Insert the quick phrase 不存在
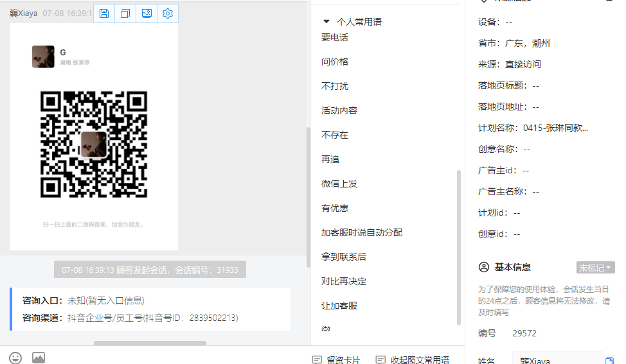 click(335, 135)
